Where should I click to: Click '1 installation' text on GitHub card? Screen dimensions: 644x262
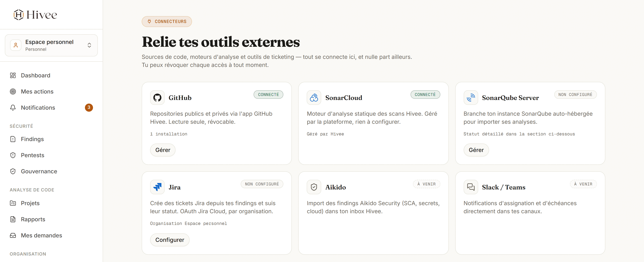(x=168, y=134)
